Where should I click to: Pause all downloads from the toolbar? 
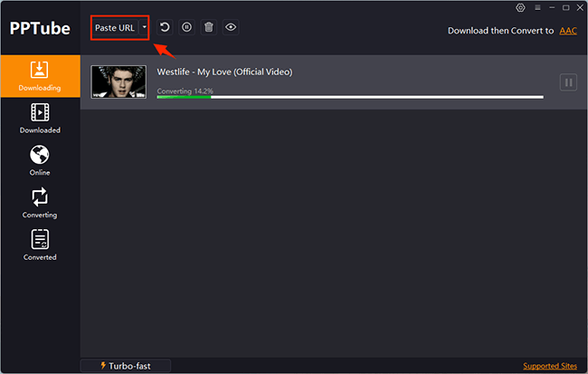point(186,27)
